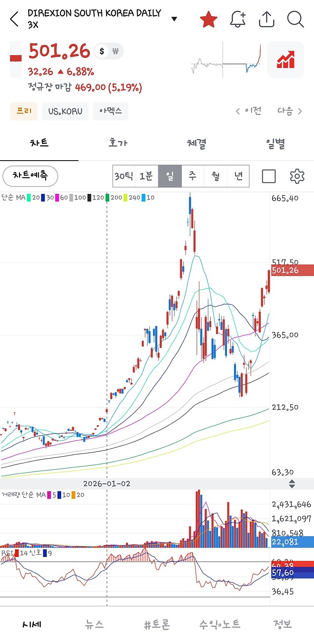
Task: Select the 일 daily interval
Action: [x=170, y=176]
